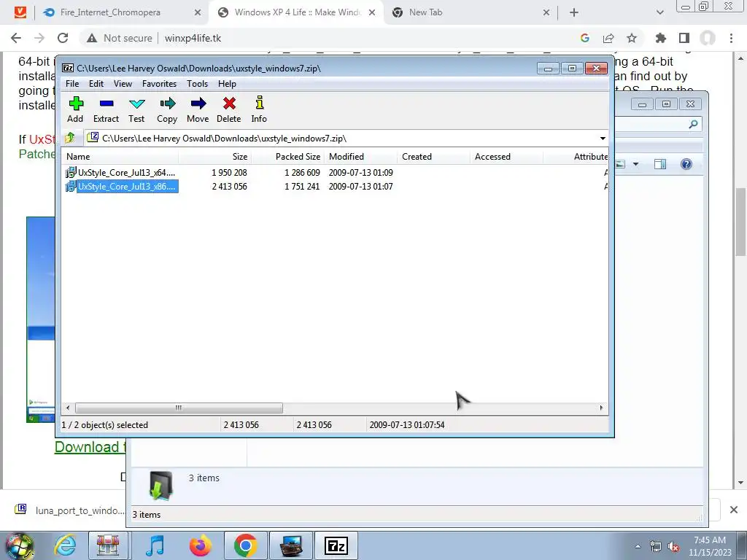The width and height of the screenshot is (747, 560).
Task: Switch to the Fire_Internet_Chromopera tab
Action: point(123,12)
